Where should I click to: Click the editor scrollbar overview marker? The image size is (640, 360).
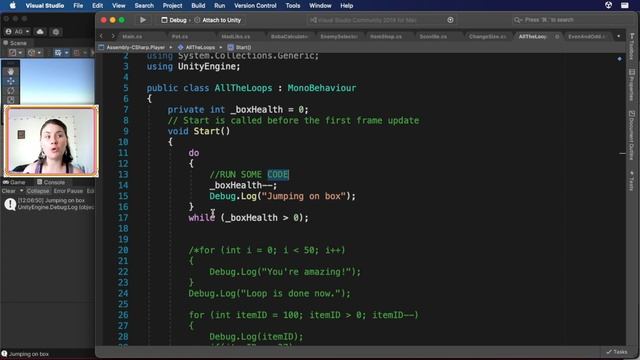click(622, 153)
